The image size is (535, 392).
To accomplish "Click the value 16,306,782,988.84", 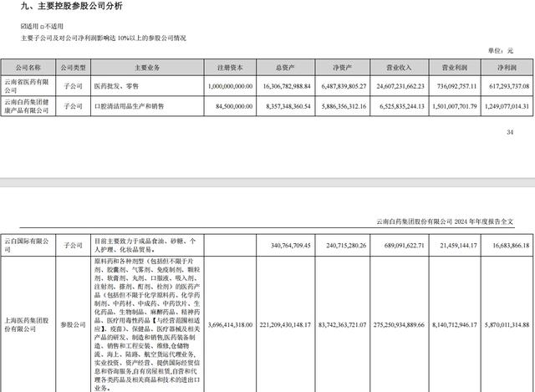I will [x=287, y=86].
